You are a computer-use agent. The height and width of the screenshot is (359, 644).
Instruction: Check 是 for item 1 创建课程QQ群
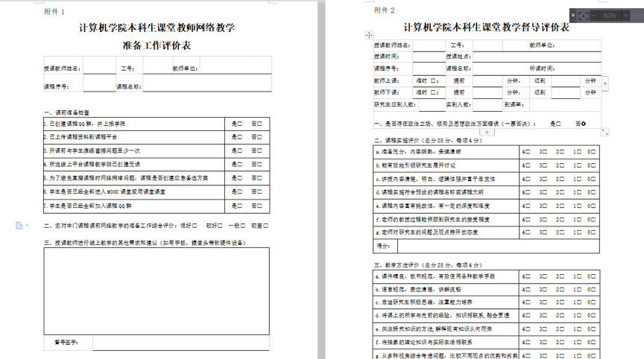coord(239,124)
